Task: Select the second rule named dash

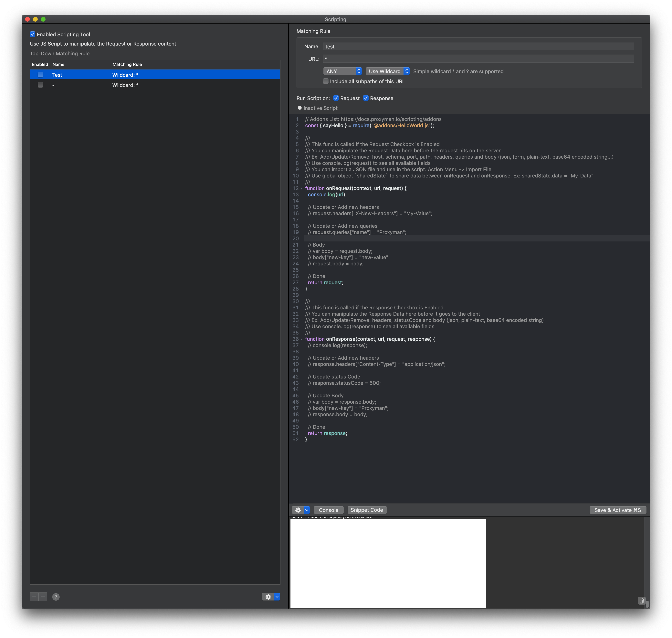Action: tap(136, 85)
